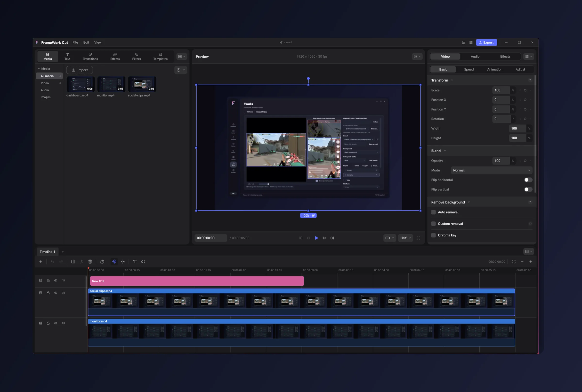The height and width of the screenshot is (392, 582).
Task: Play the preview video
Action: (316, 238)
